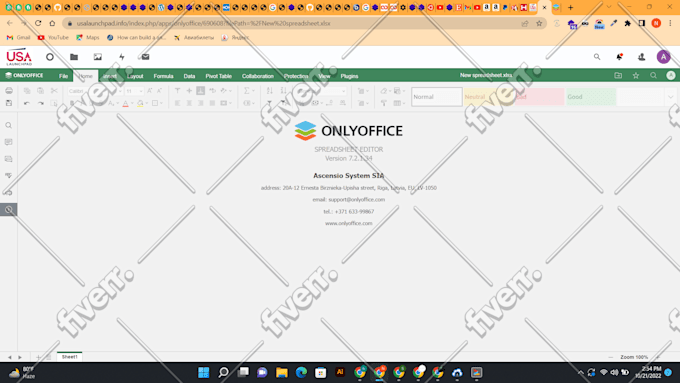Viewport: 680px width, 383px height.
Task: Toggle Align Right
Action: [200, 103]
